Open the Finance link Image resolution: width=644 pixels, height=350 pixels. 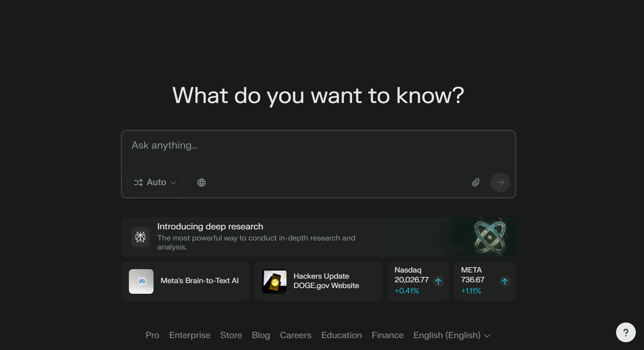click(387, 335)
